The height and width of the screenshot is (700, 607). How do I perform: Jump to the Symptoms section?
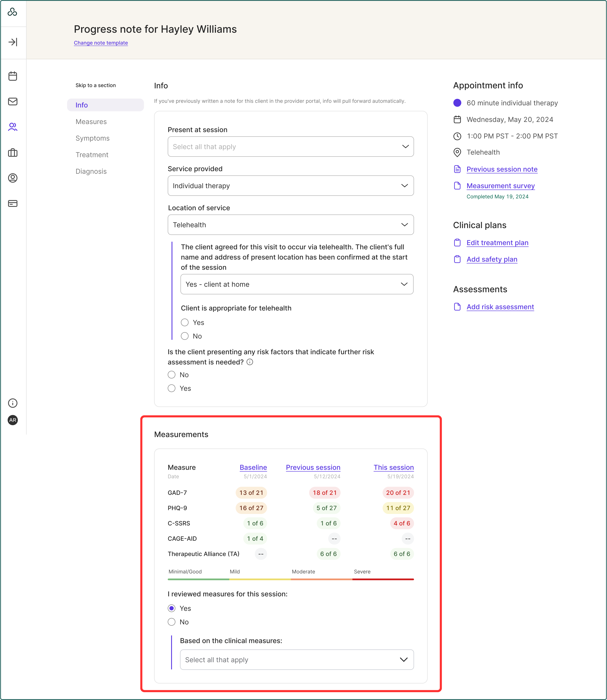click(93, 138)
